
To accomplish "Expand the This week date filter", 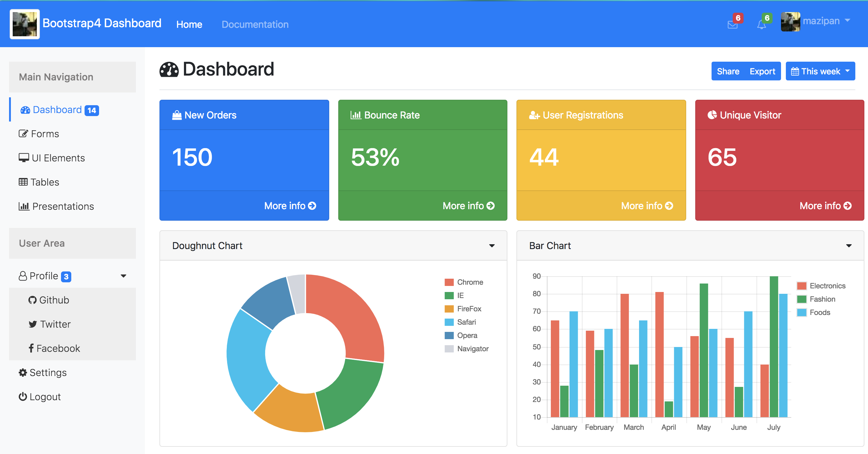I will (821, 71).
